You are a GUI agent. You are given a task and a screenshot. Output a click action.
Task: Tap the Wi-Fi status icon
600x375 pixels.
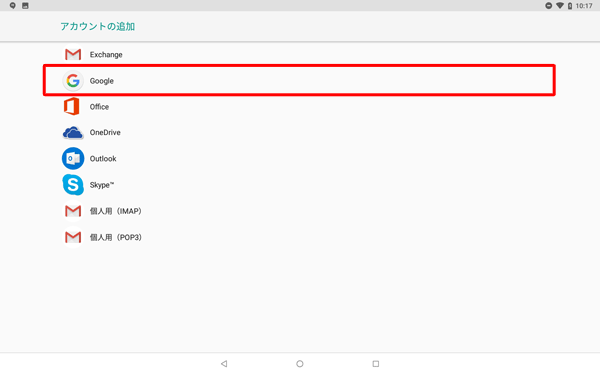pos(560,5)
